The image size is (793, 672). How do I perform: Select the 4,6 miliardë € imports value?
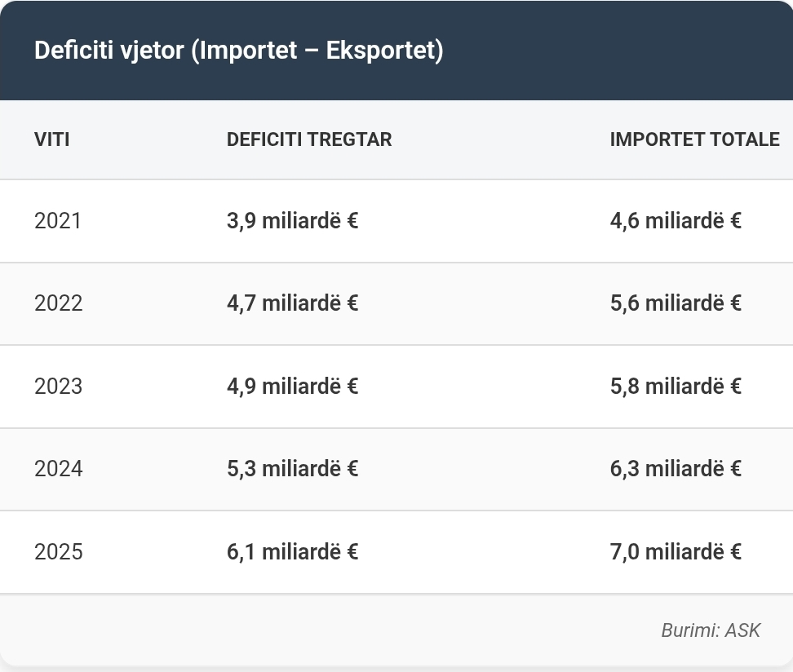click(x=676, y=221)
